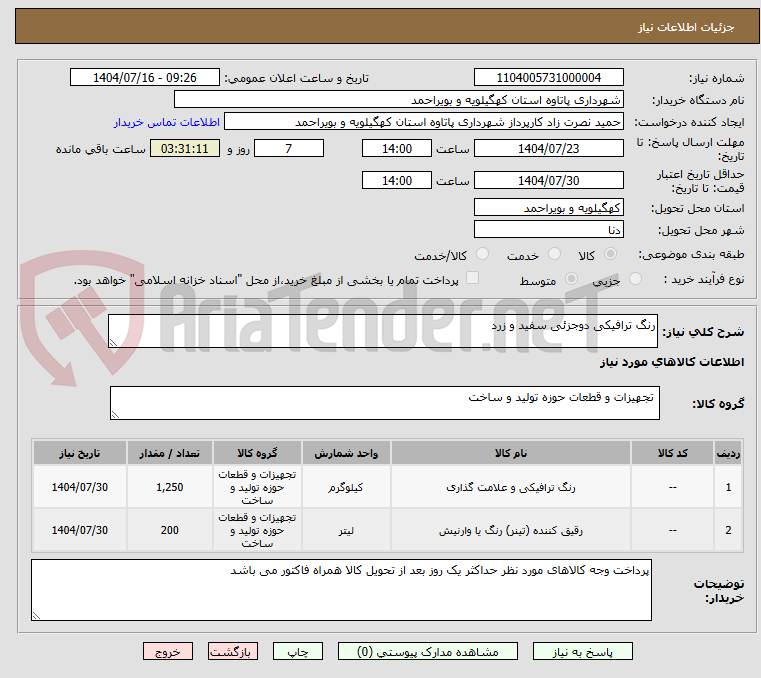
Task: Click the general description text area
Action: tap(383, 331)
